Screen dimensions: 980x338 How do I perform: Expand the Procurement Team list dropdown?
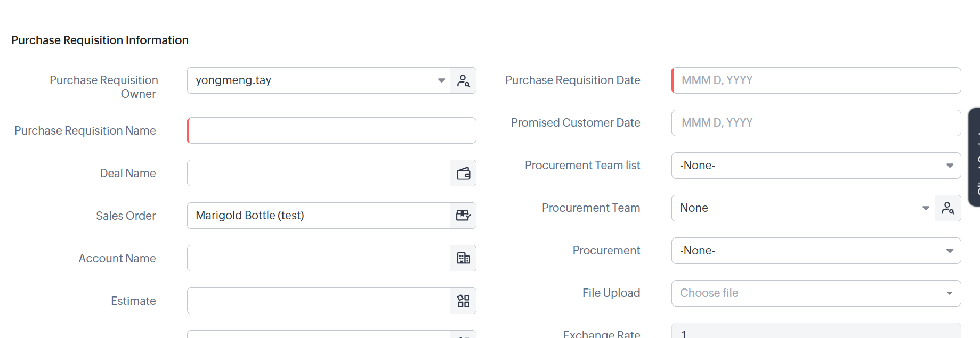pyautogui.click(x=949, y=166)
